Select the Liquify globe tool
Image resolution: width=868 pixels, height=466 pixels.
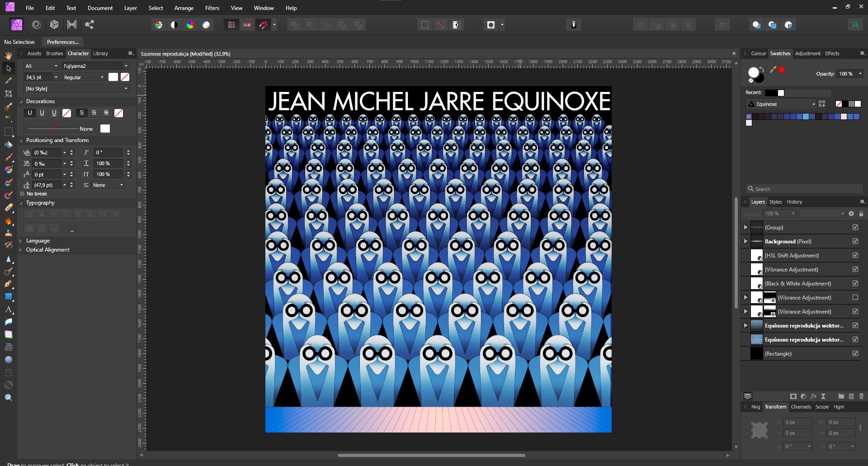pos(8,360)
